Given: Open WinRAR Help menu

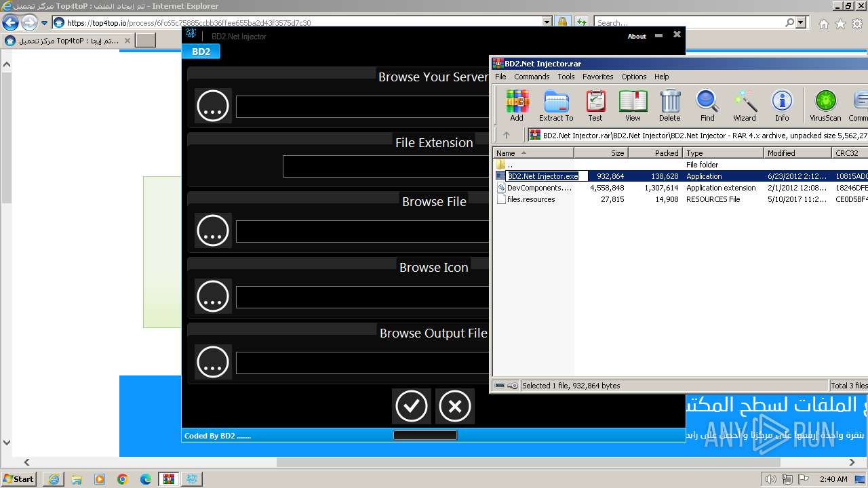Looking at the screenshot, I should point(661,77).
